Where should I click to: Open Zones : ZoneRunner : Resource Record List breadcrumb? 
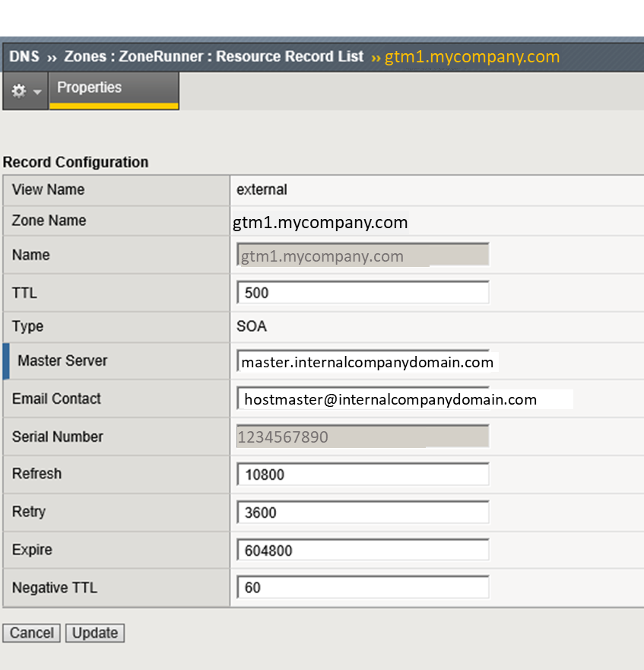tap(214, 57)
